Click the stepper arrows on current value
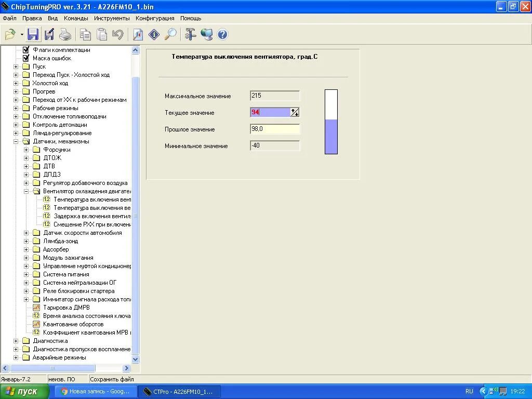This screenshot has height=399, width=532. coord(295,112)
